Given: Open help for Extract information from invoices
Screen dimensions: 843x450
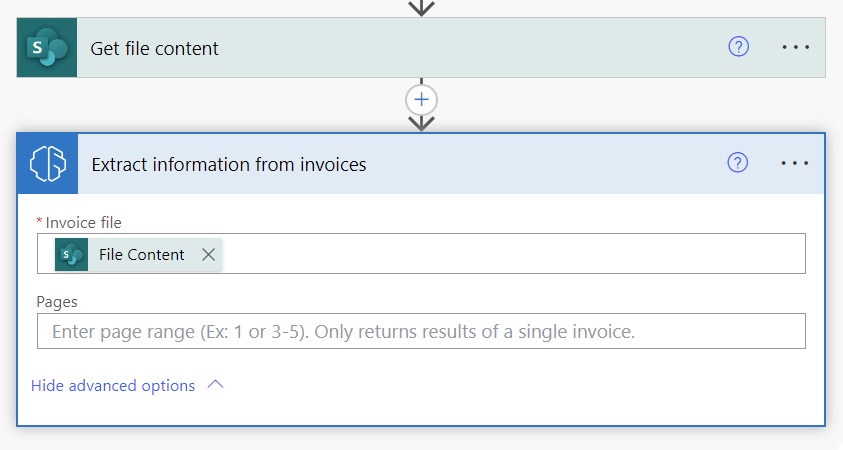Looking at the screenshot, I should point(737,162).
